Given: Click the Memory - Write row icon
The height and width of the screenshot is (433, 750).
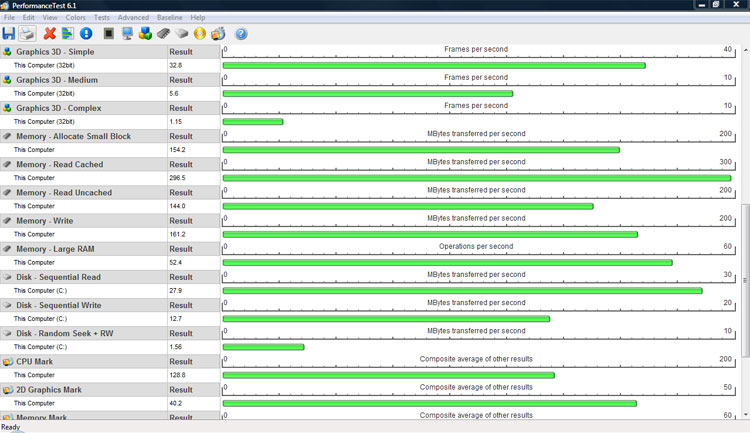Looking at the screenshot, I should tap(7, 221).
